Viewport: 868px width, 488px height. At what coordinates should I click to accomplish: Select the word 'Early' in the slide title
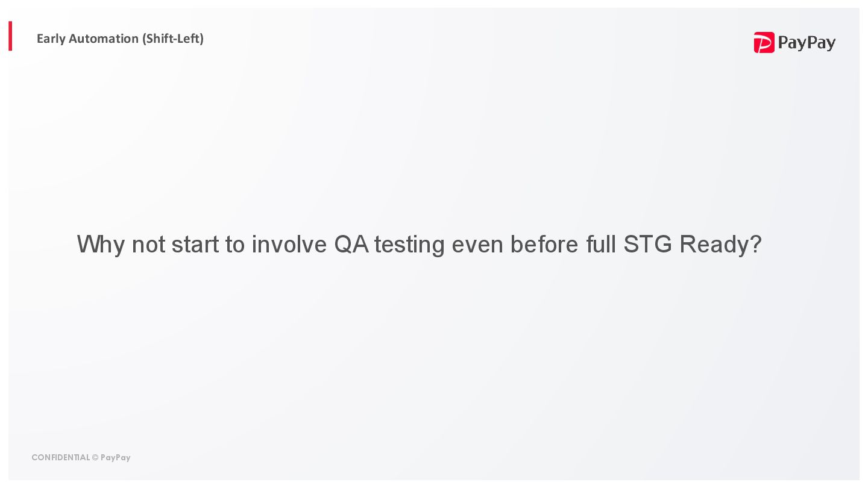pos(51,39)
